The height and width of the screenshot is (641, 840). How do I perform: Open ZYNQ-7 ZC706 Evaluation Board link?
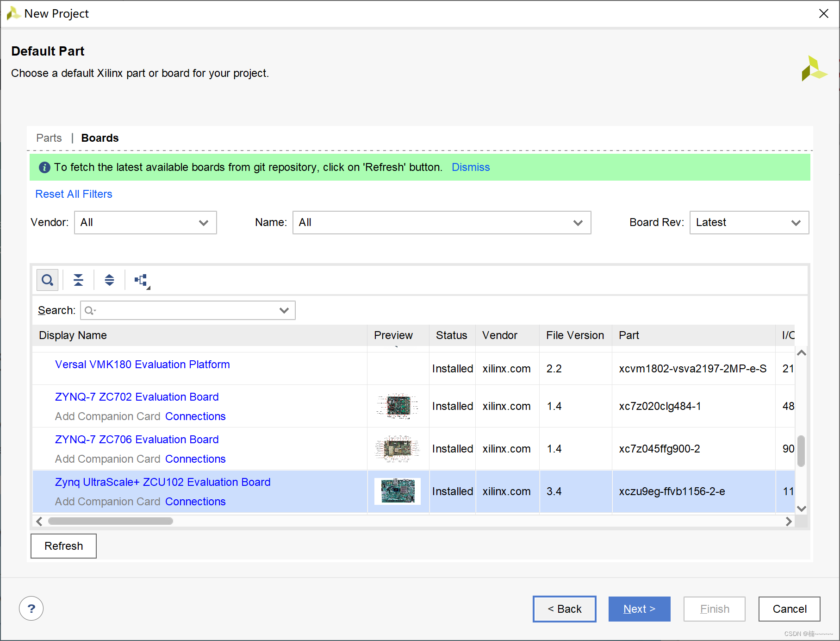[x=137, y=440]
